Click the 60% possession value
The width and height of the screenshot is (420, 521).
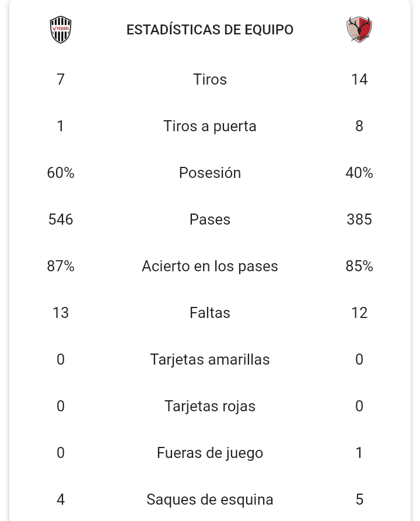(61, 173)
